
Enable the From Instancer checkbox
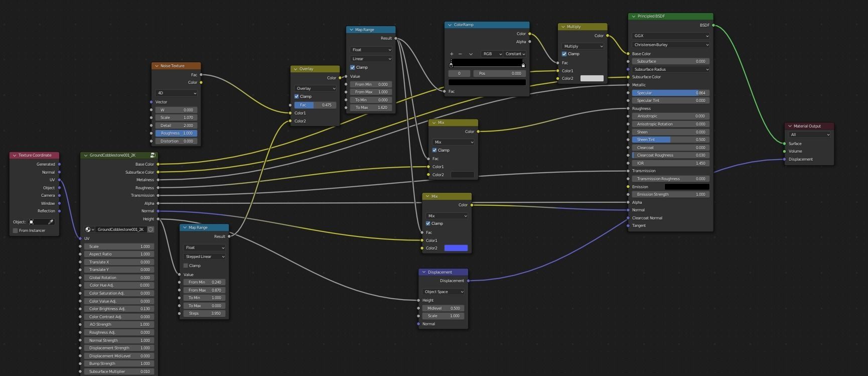16,230
